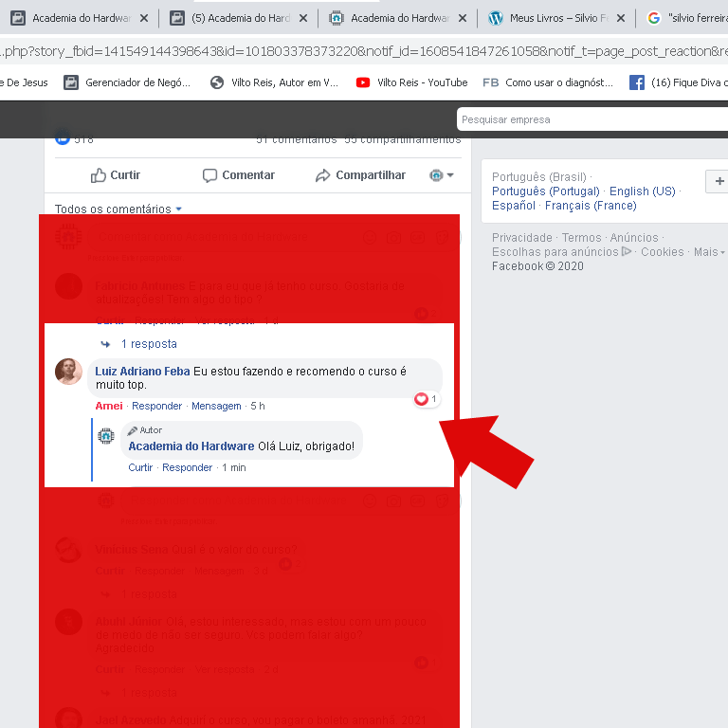Image resolution: width=728 pixels, height=728 pixels.
Task: Open the Como usar o diagnóst... bookmark
Action: [x=548, y=82]
